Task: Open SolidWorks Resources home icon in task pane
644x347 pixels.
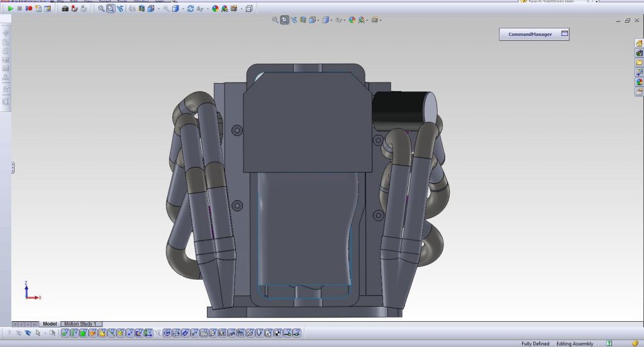Action: [x=639, y=43]
